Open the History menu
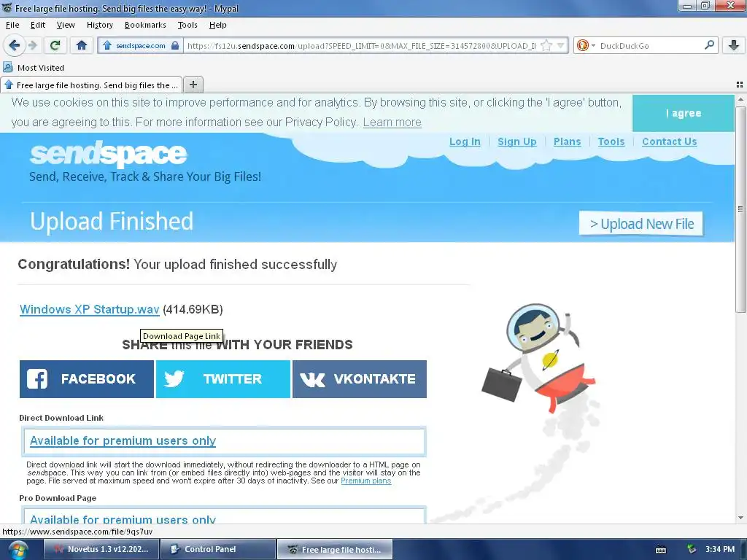This screenshot has height=560, width=747. coord(99,25)
